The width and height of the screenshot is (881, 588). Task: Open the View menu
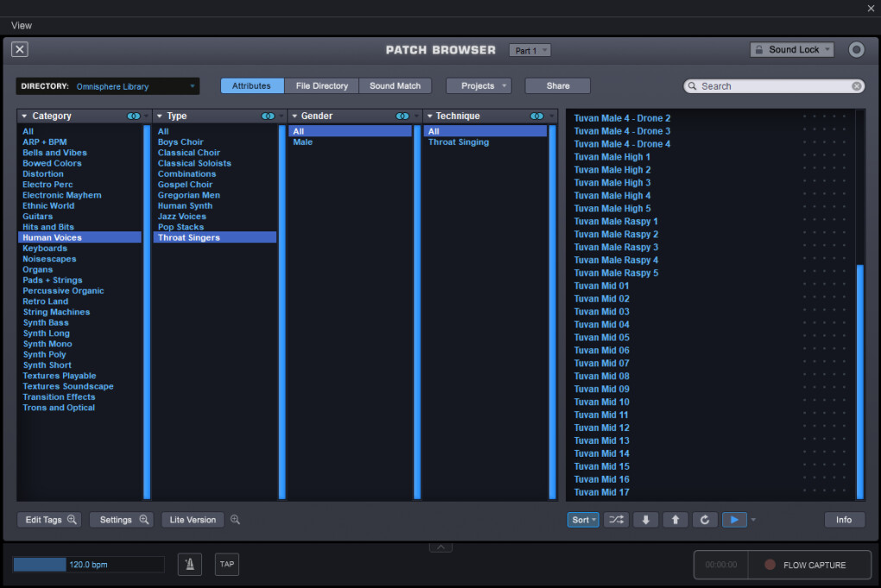22,25
